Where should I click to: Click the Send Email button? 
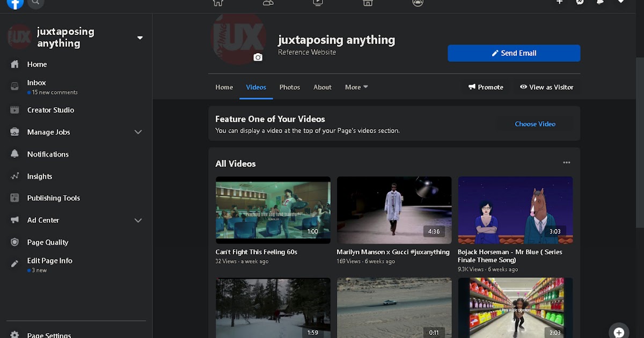tap(514, 53)
